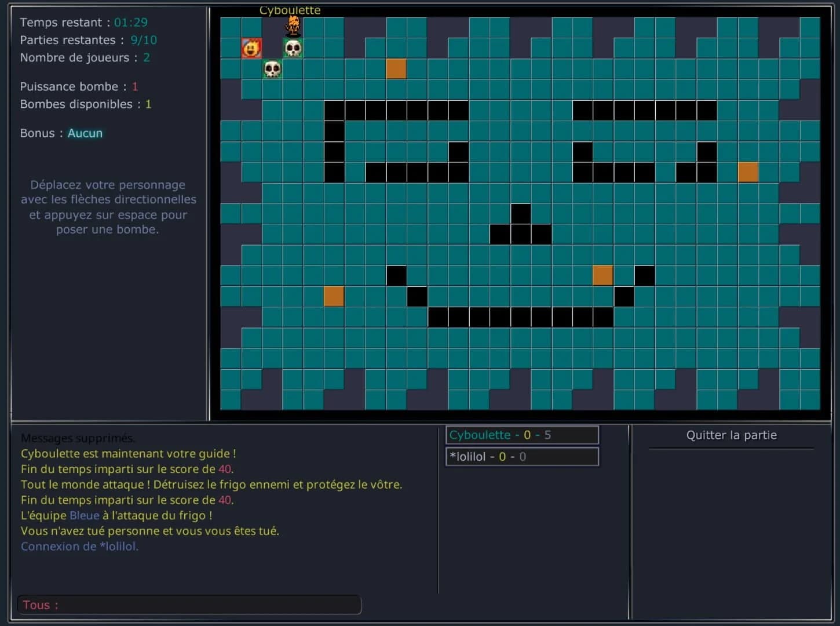Click Quitter la partie to leave the game

tap(732, 435)
